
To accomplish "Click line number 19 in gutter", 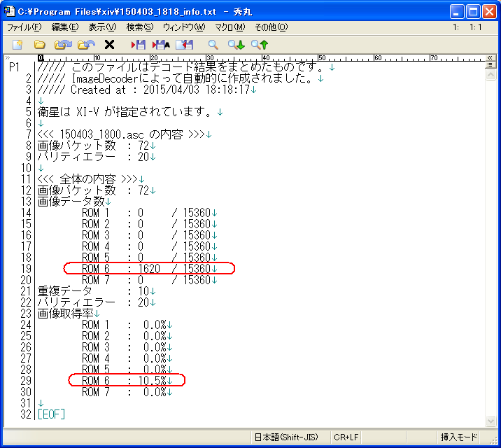I will coord(26,269).
